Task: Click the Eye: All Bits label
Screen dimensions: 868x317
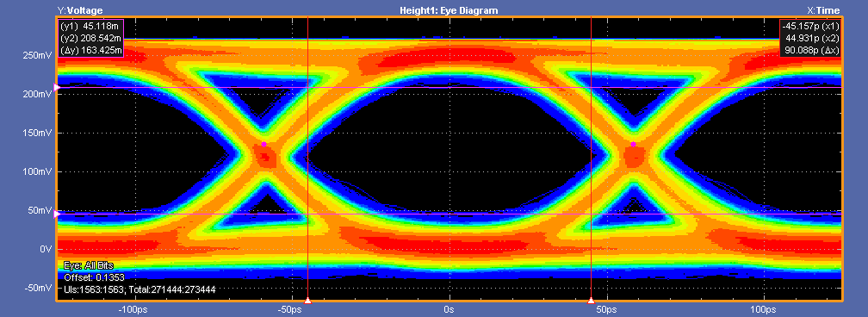Action: coord(89,265)
